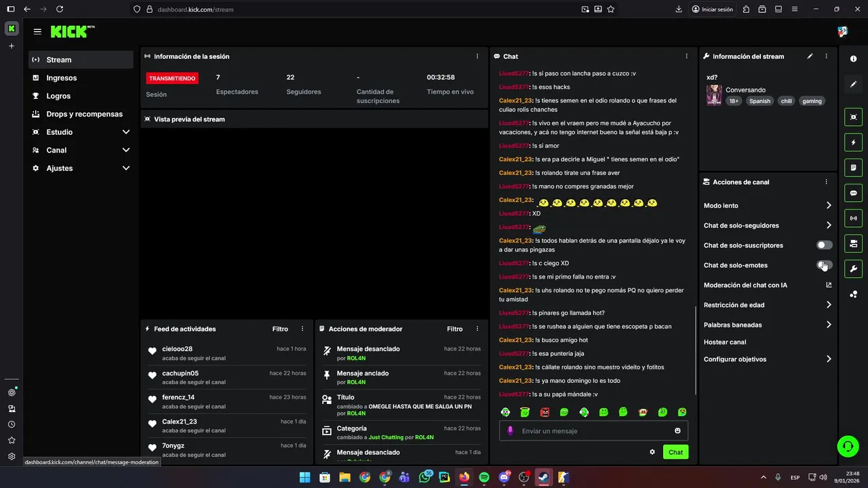Viewport: 868px width, 488px height.
Task: Click the chat scrollbar
Action: click(696, 351)
